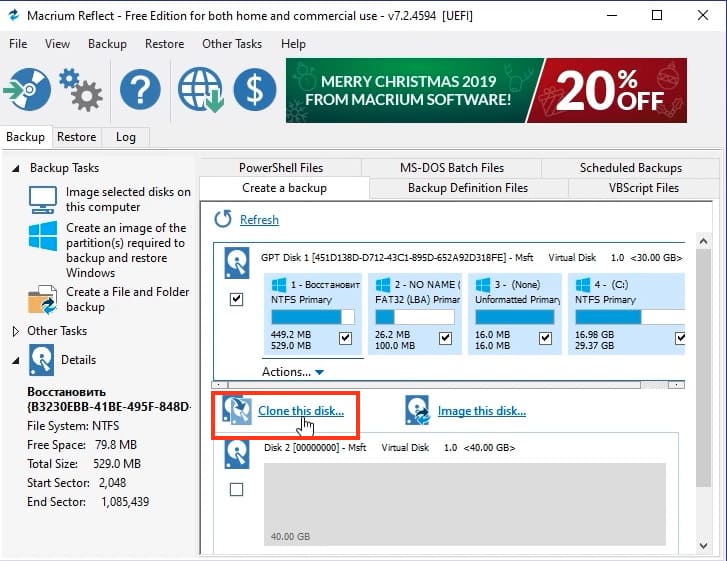Viewport: 727px width, 561px height.
Task: Toggle checkbox on the FAT32 NO NAME partition
Action: pyautogui.click(x=445, y=338)
